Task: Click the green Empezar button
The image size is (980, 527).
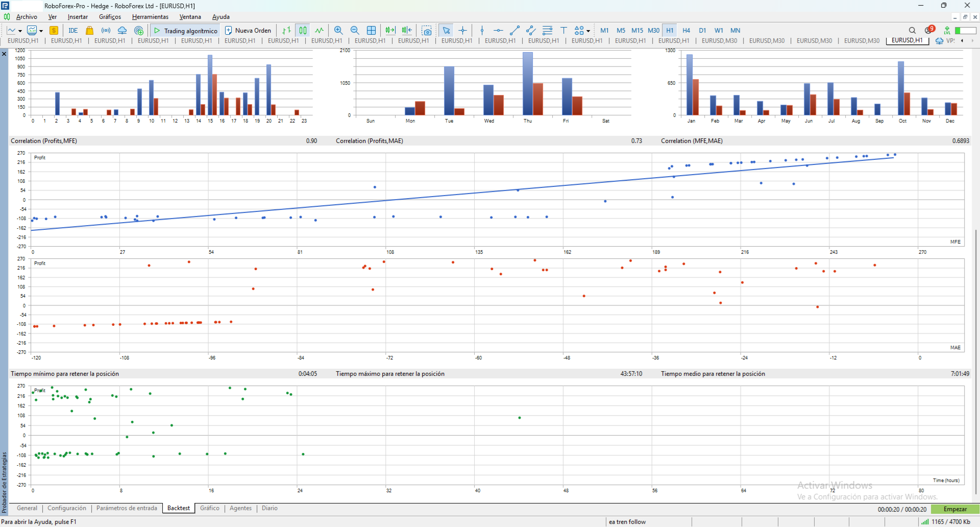Action: click(955, 509)
